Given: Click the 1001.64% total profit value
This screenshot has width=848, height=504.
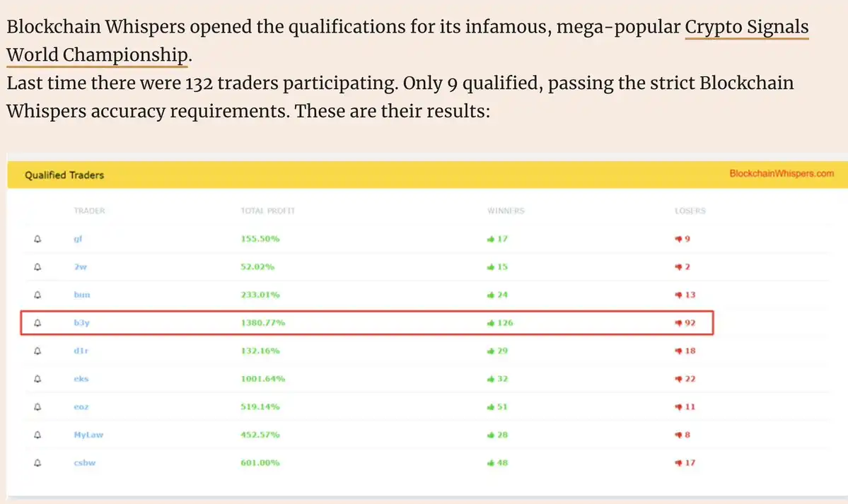Looking at the screenshot, I should (263, 379).
